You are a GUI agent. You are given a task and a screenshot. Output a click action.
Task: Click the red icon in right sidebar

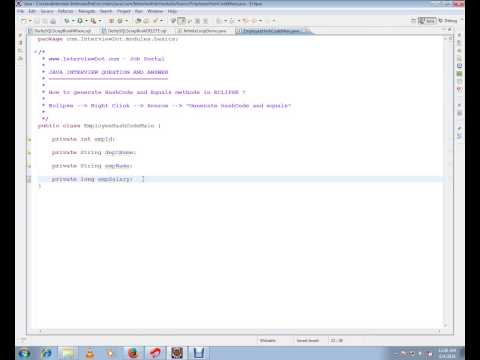point(459,89)
